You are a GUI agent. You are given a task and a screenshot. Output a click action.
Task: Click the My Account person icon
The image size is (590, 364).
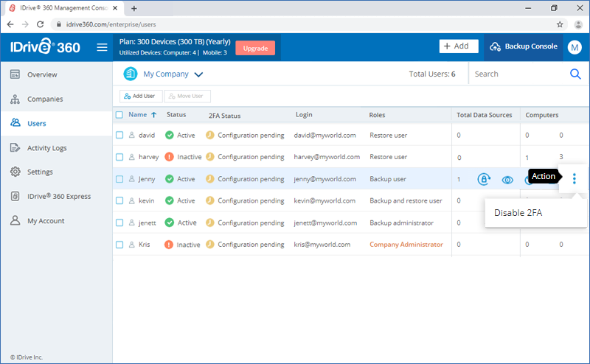pyautogui.click(x=15, y=220)
